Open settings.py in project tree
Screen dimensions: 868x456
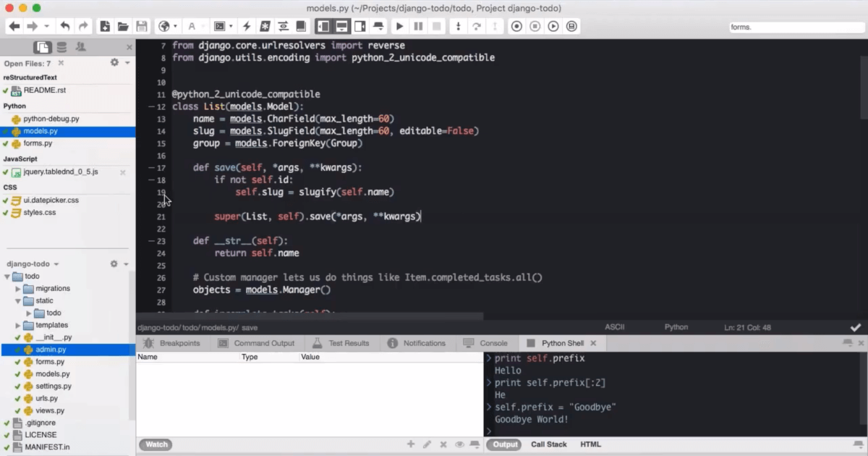coord(53,386)
